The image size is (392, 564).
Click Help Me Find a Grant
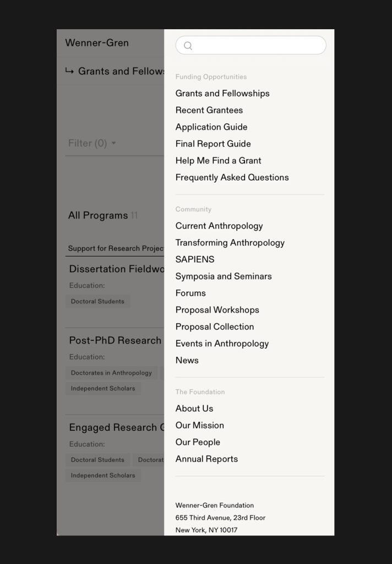tap(219, 161)
